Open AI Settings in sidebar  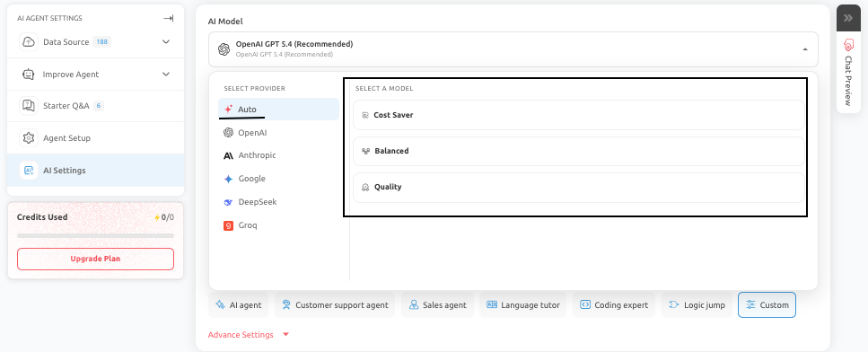coord(95,171)
